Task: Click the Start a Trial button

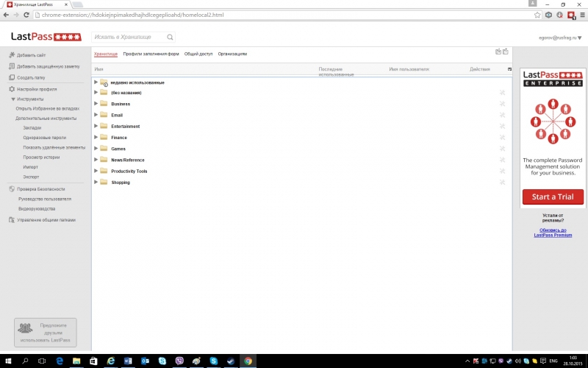Action: pos(553,197)
